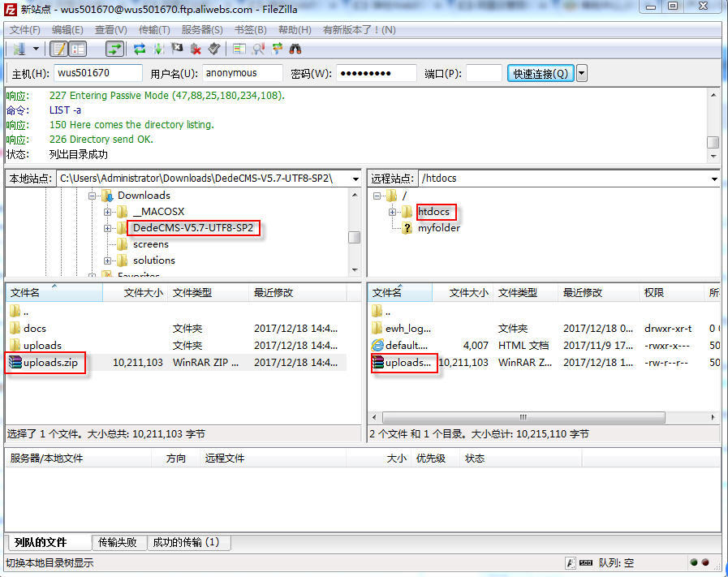Open 传输(T) menu
728x577 pixels.
(x=154, y=30)
